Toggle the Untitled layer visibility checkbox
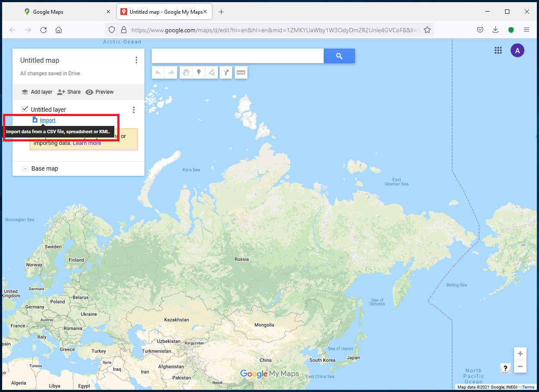The height and width of the screenshot is (392, 539). (x=25, y=109)
